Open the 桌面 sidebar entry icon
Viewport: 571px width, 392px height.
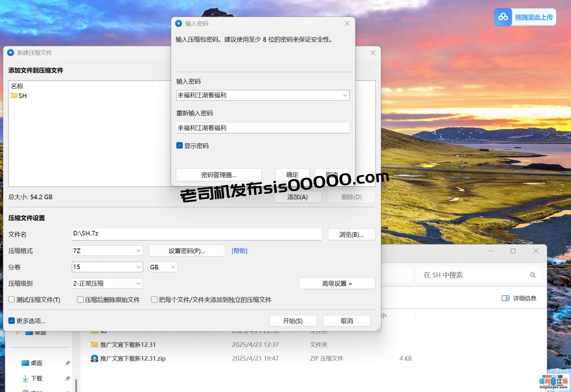(25, 363)
